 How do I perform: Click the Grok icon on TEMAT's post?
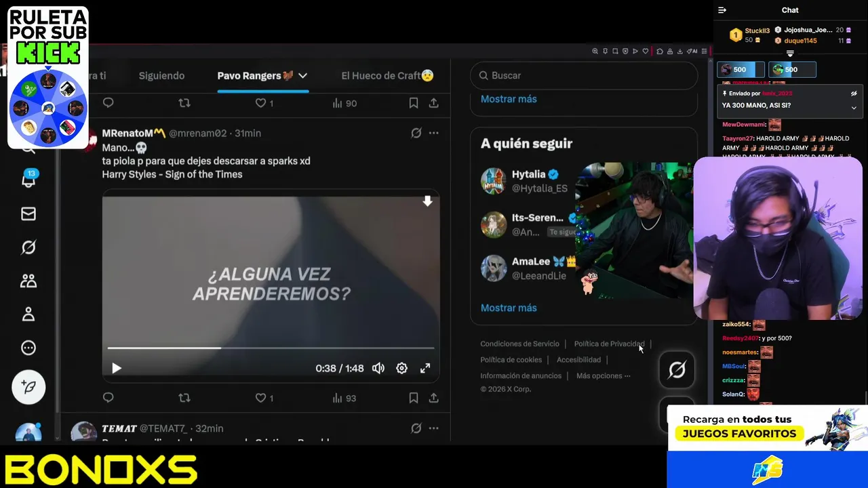[x=416, y=428]
